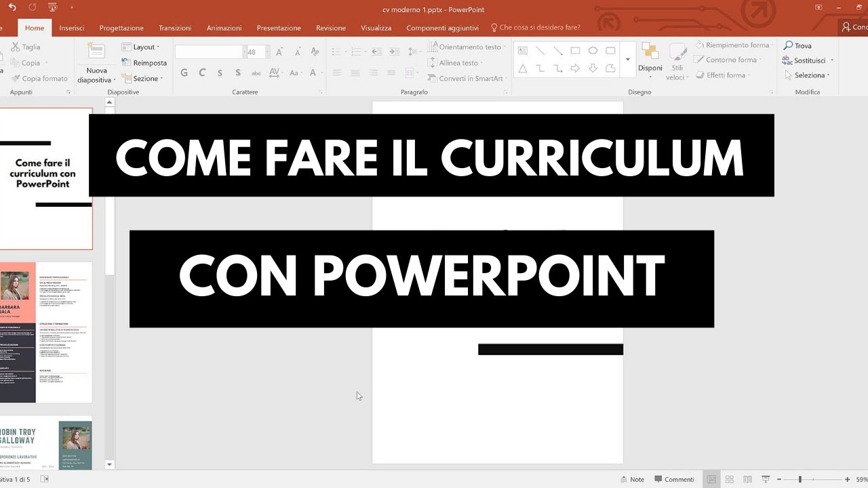The image size is (868, 488).
Task: Align text right
Action: pos(372,73)
